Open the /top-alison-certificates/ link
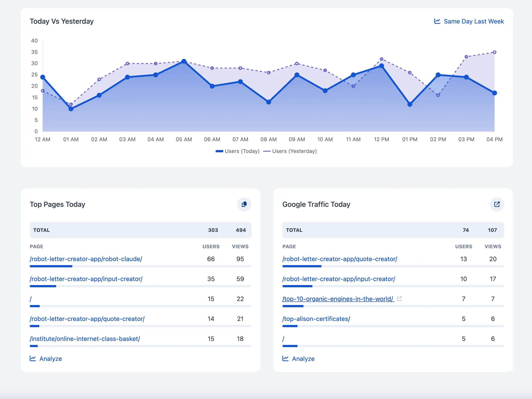The image size is (532, 399). (316, 319)
